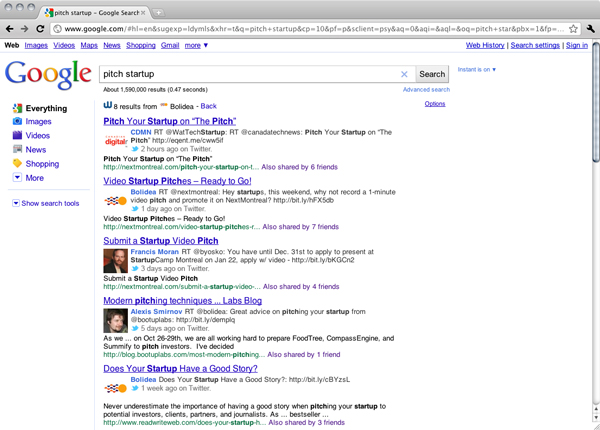Bookmark the page with the star icon
Image resolution: width=600 pixels, height=430 pixels.
pyautogui.click(x=573, y=29)
